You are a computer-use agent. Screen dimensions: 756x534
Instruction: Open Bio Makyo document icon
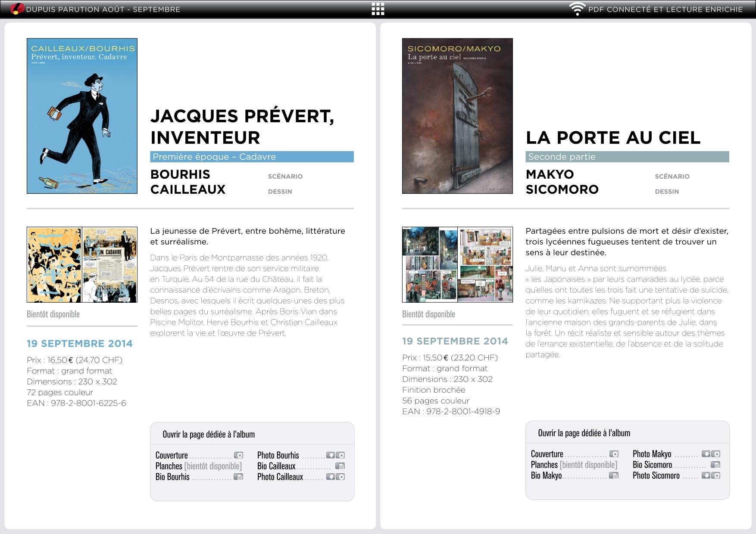(614, 475)
